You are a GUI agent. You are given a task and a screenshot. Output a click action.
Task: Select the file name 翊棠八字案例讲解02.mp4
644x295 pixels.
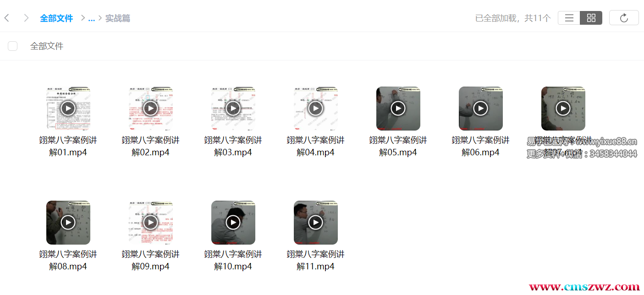[x=151, y=146]
